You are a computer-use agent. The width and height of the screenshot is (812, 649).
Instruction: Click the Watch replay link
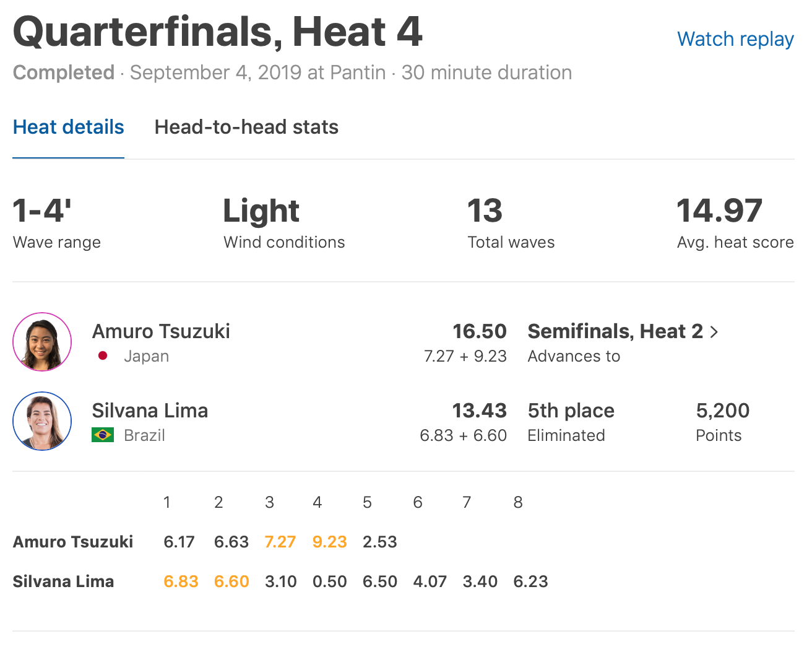735,39
